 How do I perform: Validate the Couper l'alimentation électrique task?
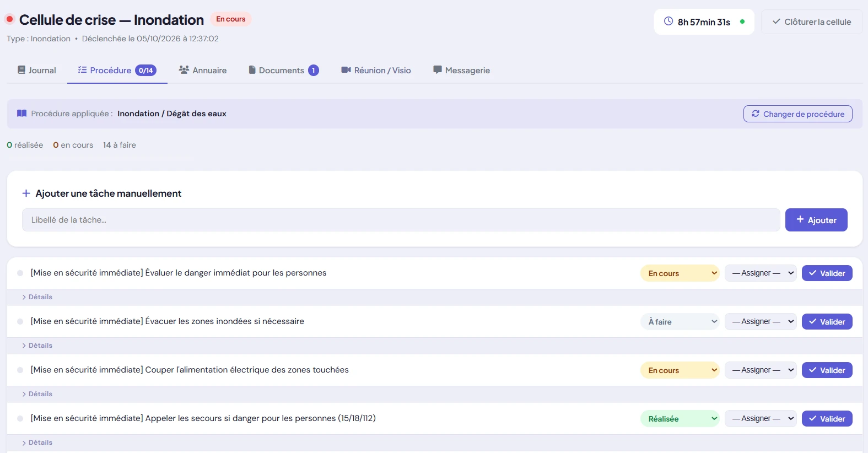pos(827,370)
